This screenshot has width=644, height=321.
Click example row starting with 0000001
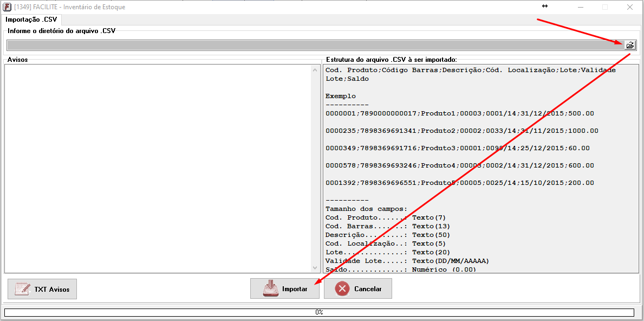click(x=460, y=113)
